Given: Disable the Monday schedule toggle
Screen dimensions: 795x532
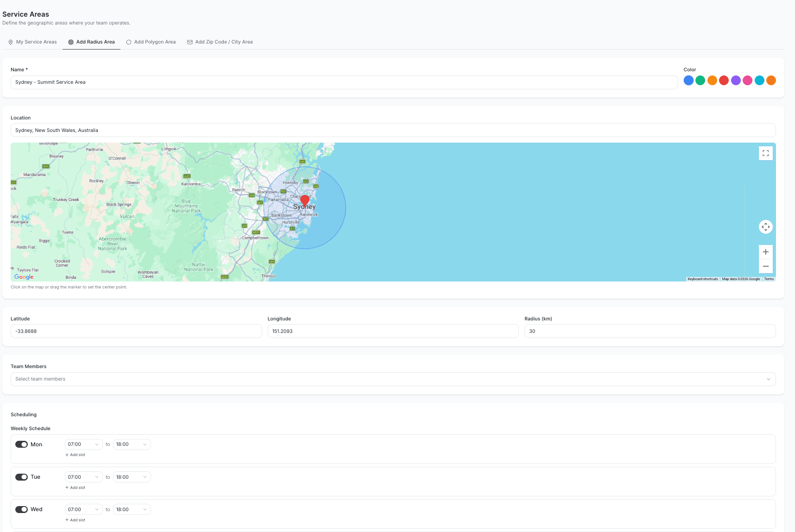Looking at the screenshot, I should click(22, 444).
